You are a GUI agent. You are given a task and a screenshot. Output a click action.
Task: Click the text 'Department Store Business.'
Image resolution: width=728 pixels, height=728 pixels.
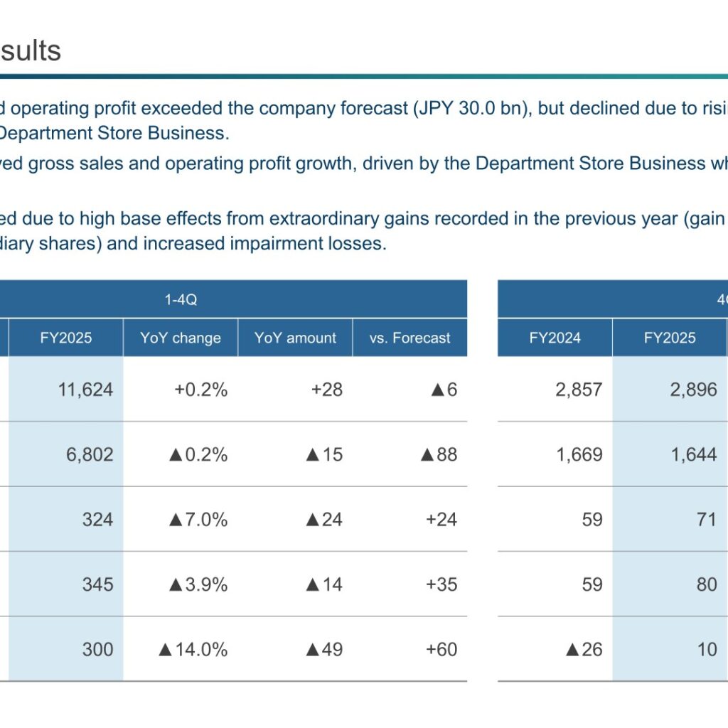click(114, 133)
